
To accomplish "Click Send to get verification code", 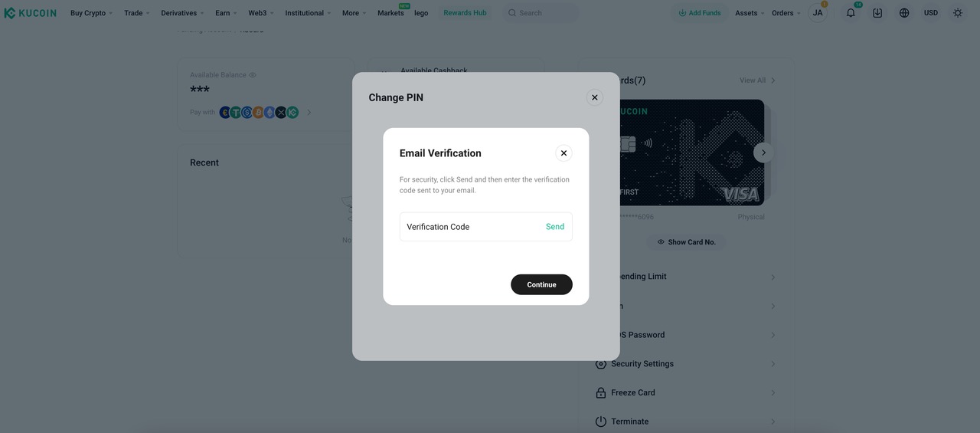I will click(x=554, y=227).
